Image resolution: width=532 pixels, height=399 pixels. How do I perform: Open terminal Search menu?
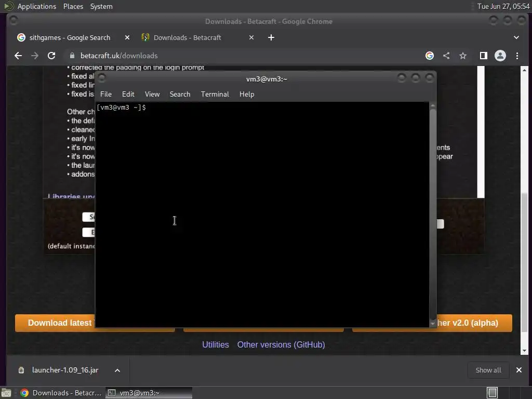click(x=180, y=95)
